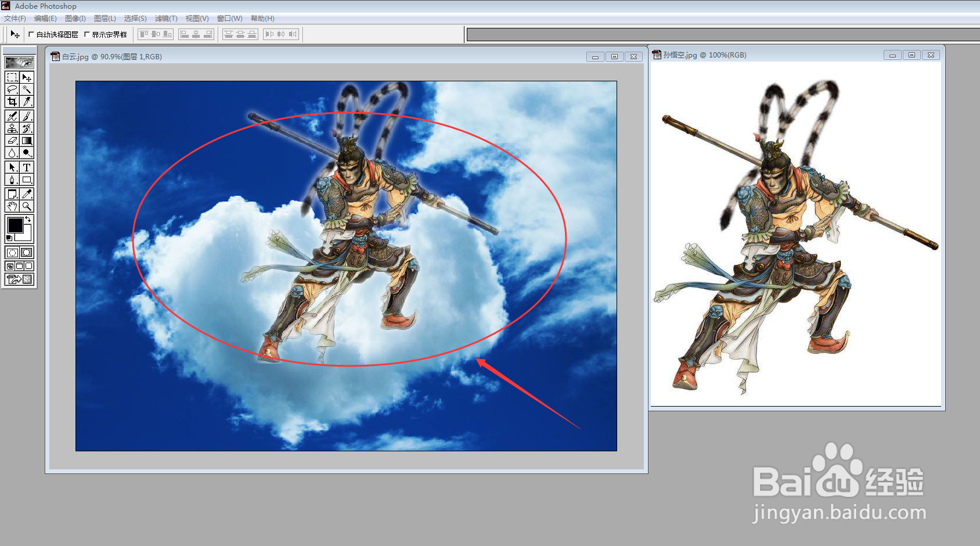This screenshot has height=546, width=980.
Task: Select the Type tool
Action: [27, 167]
